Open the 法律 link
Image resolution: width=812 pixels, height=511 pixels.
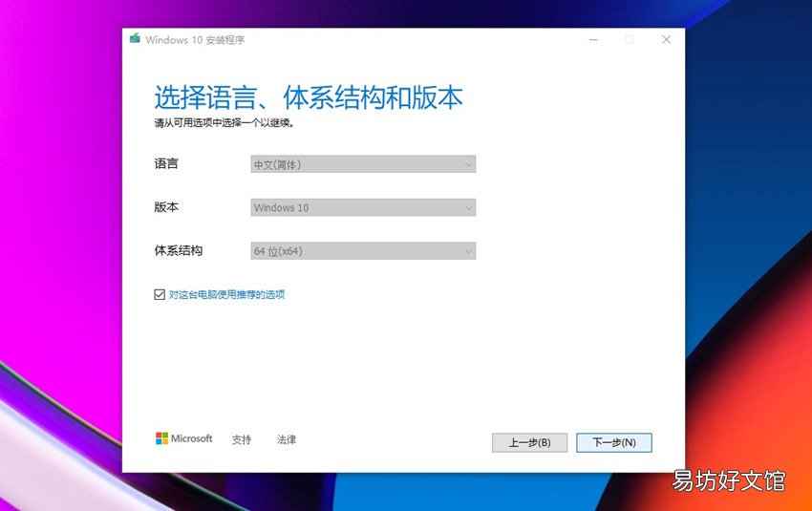point(287,439)
